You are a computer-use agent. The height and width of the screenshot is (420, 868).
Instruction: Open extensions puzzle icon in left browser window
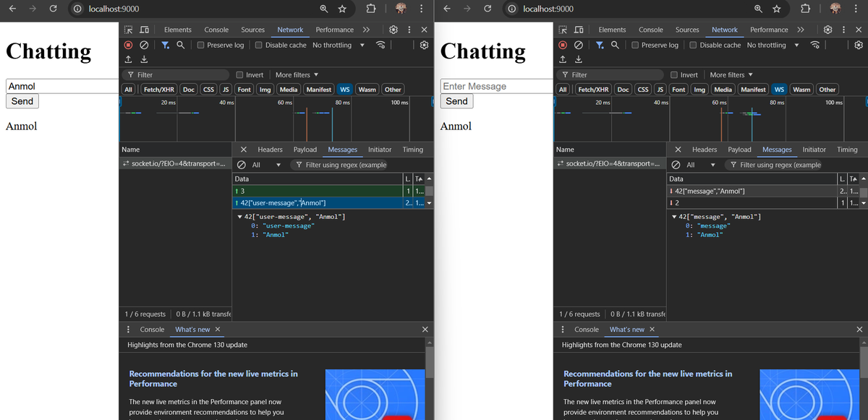coord(371,9)
